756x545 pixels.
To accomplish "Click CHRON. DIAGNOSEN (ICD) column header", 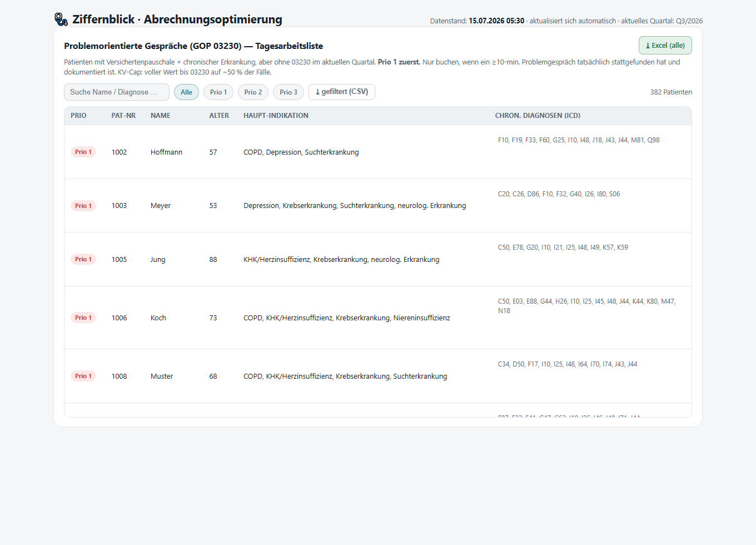I will 538,116.
